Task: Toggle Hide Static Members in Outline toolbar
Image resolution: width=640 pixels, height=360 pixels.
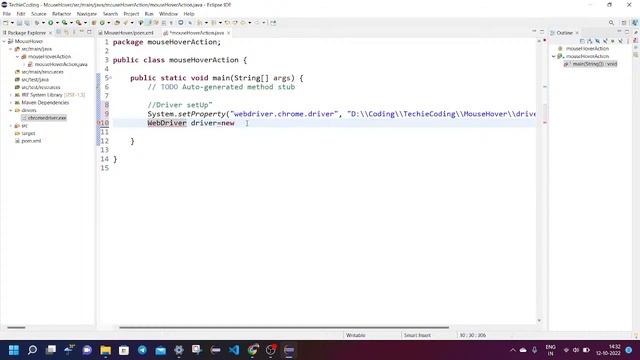Action: pos(605,41)
